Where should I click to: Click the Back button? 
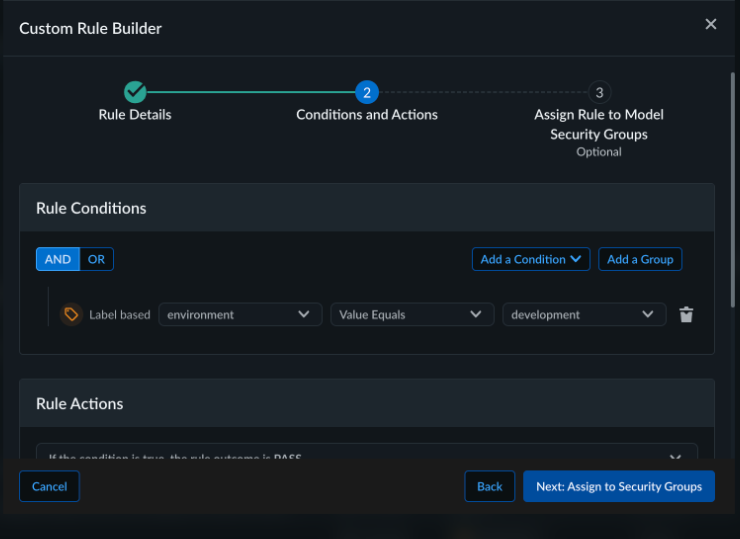(x=489, y=486)
